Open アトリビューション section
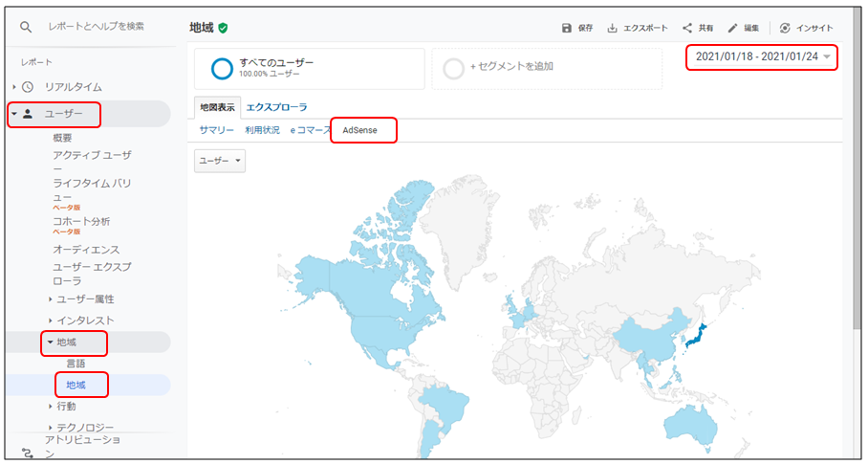 (x=82, y=448)
